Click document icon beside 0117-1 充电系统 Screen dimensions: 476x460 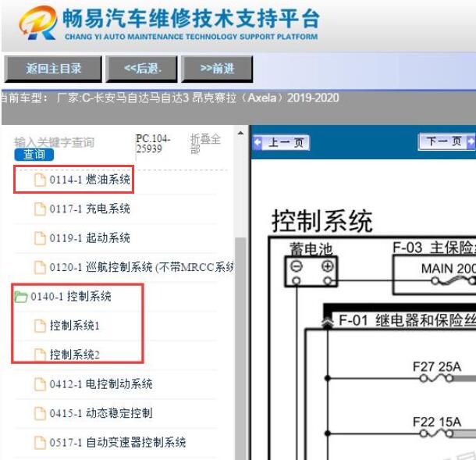[x=40, y=209]
